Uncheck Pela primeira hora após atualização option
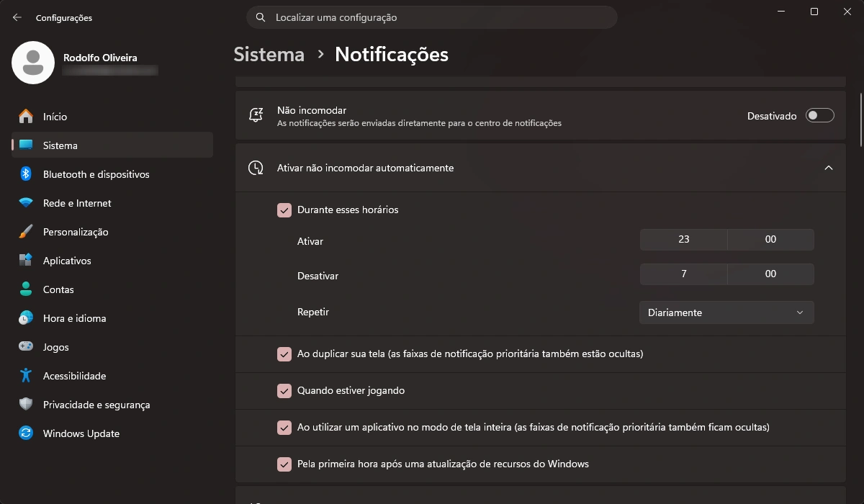The height and width of the screenshot is (504, 864). [x=284, y=464]
